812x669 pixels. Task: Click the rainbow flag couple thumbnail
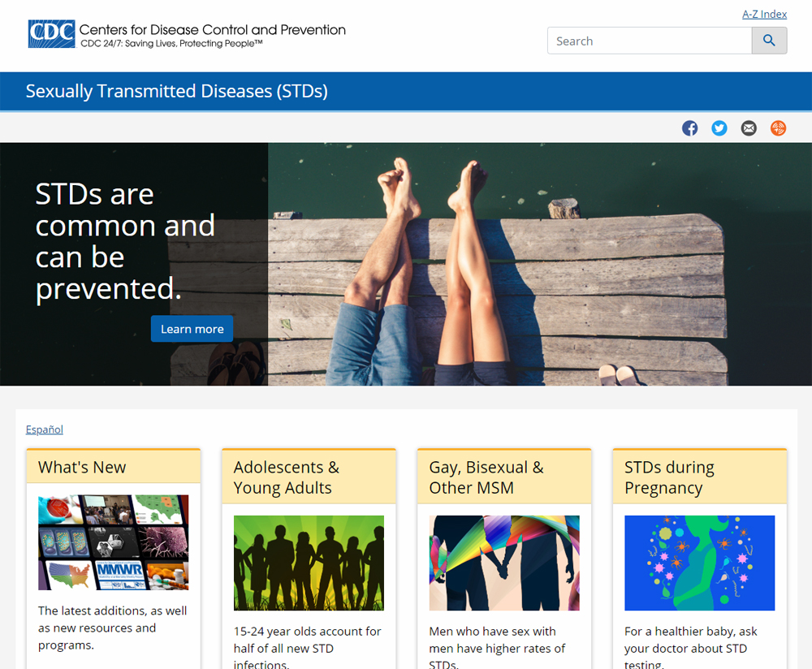point(504,563)
